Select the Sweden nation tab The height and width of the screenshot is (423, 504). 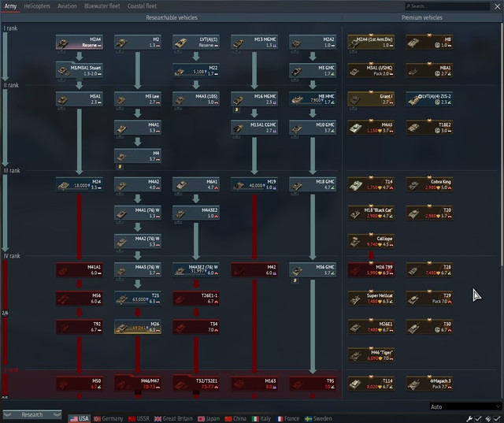coord(318,418)
